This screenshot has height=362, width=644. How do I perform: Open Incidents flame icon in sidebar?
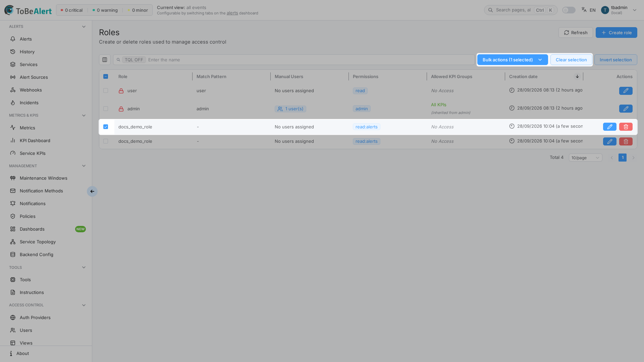pos(13,103)
